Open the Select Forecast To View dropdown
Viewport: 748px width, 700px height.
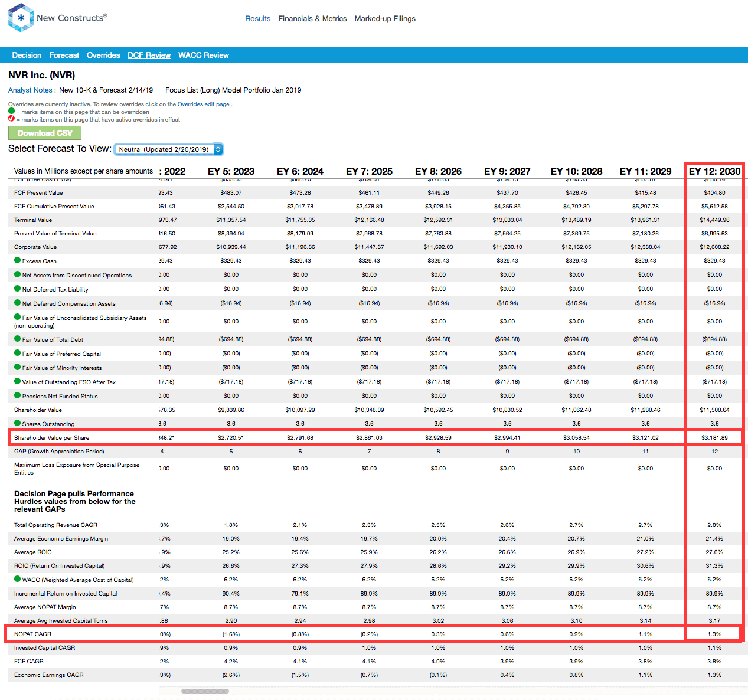coord(169,149)
